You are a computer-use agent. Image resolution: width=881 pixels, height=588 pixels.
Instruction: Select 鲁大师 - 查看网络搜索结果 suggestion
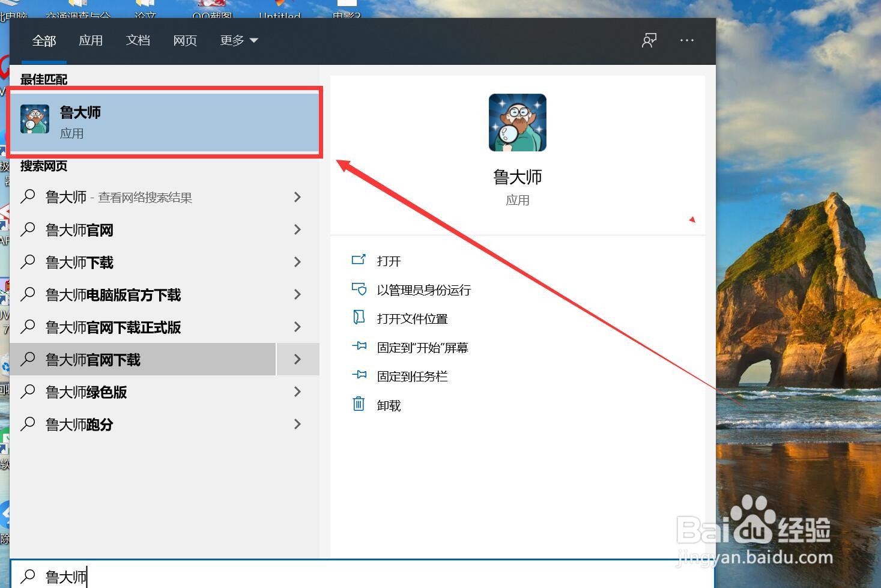click(143, 197)
